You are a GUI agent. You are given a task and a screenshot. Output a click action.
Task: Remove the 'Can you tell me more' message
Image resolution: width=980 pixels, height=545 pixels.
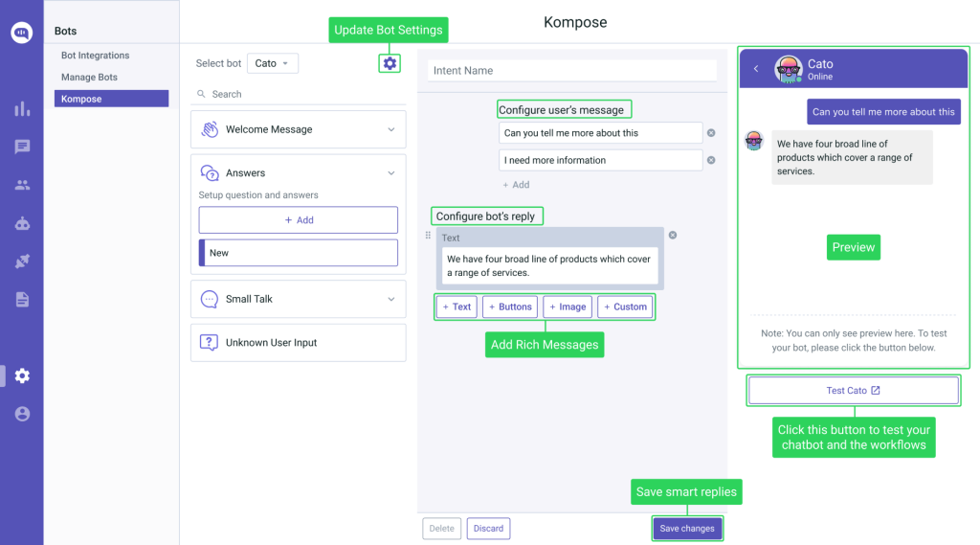711,133
